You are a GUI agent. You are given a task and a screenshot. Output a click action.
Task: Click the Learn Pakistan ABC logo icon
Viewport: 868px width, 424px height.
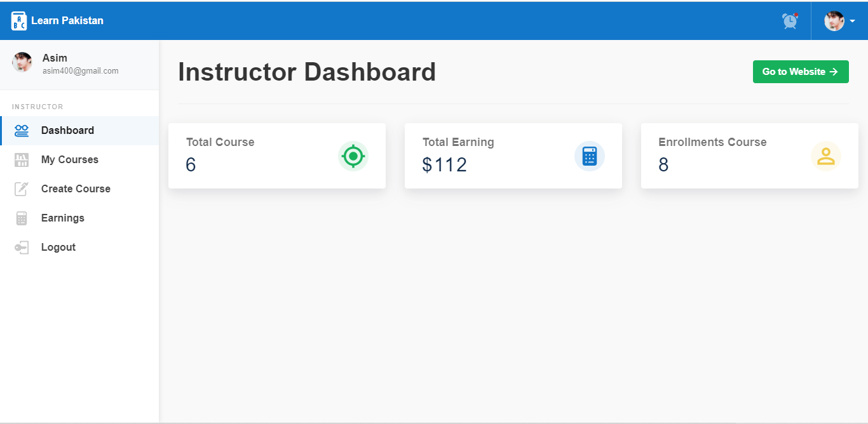click(19, 21)
